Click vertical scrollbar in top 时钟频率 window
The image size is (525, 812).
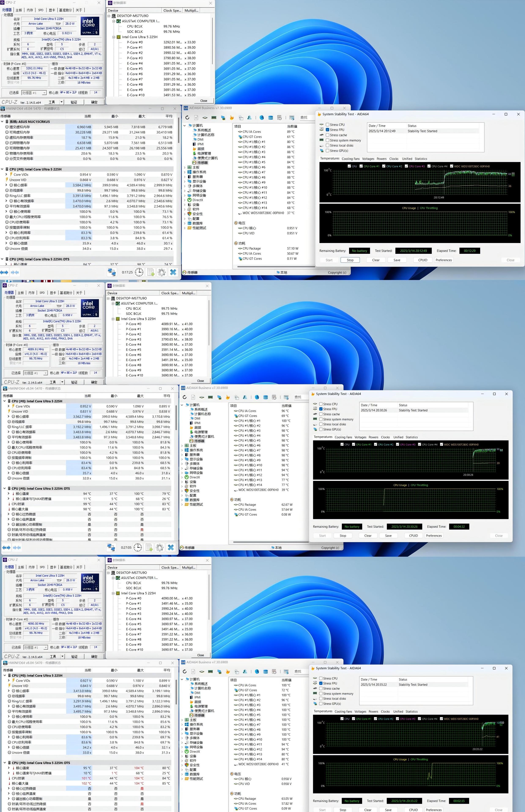click(212, 41)
